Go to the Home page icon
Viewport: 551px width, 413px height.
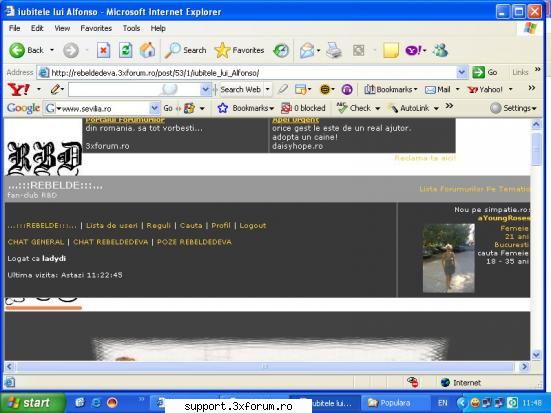[x=147, y=50]
